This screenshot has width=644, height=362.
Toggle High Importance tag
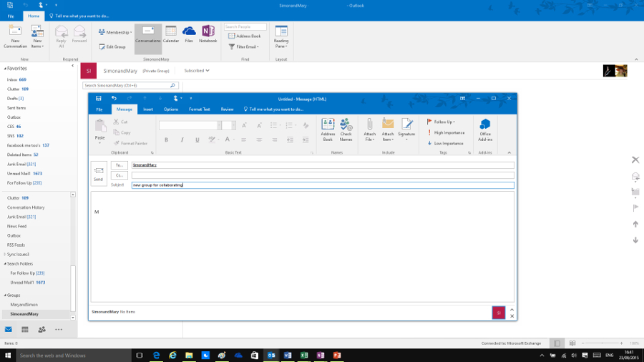point(446,132)
